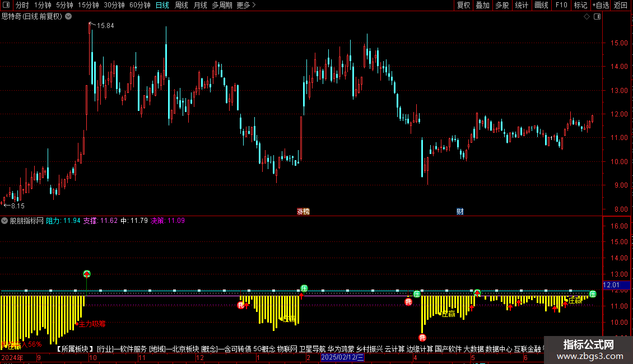Open the 复权 adjustment menu

pyautogui.click(x=463, y=5)
